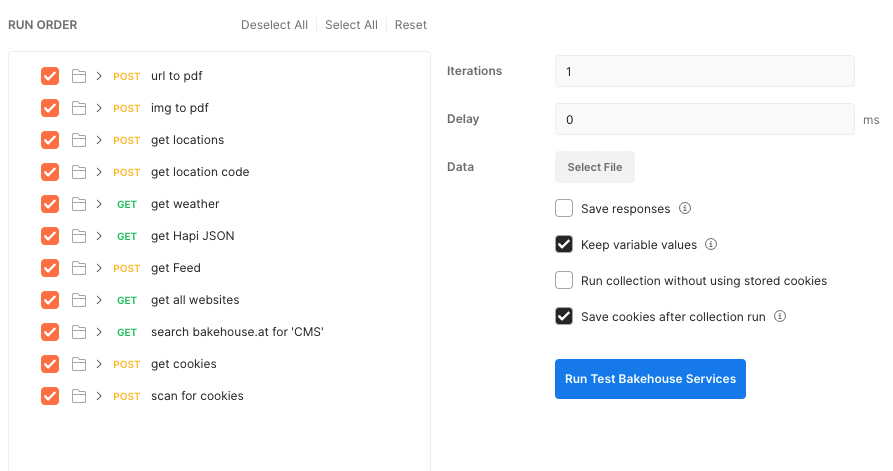Click the Iterations input field

[704, 72]
